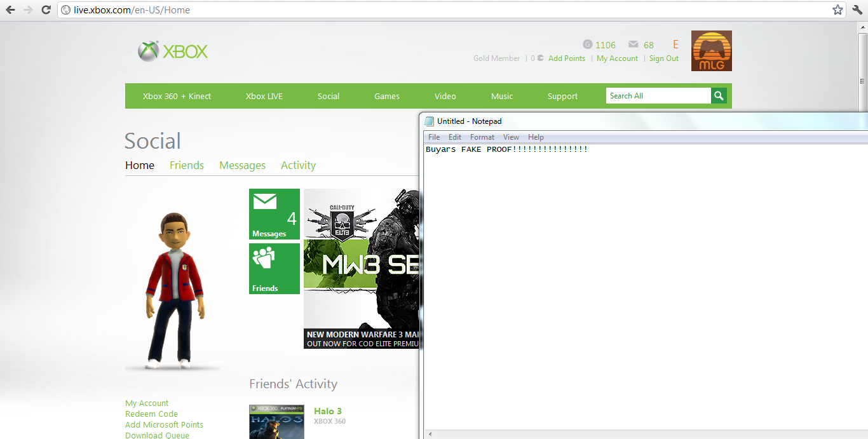This screenshot has width=868, height=439.
Task: Click the 'Friends' Activity' heading
Action: (293, 384)
